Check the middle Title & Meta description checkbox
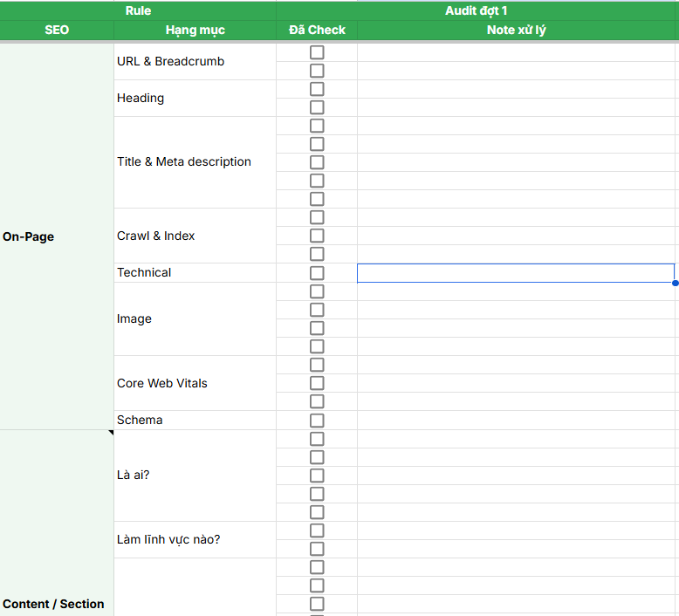Viewport: 679px width, 616px height. (x=317, y=162)
